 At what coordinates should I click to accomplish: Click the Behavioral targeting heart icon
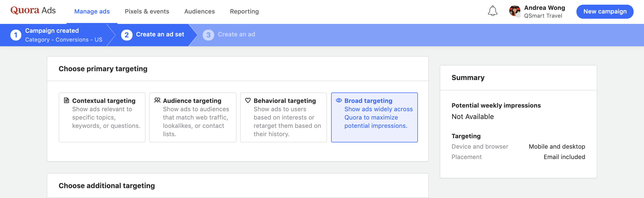248,100
